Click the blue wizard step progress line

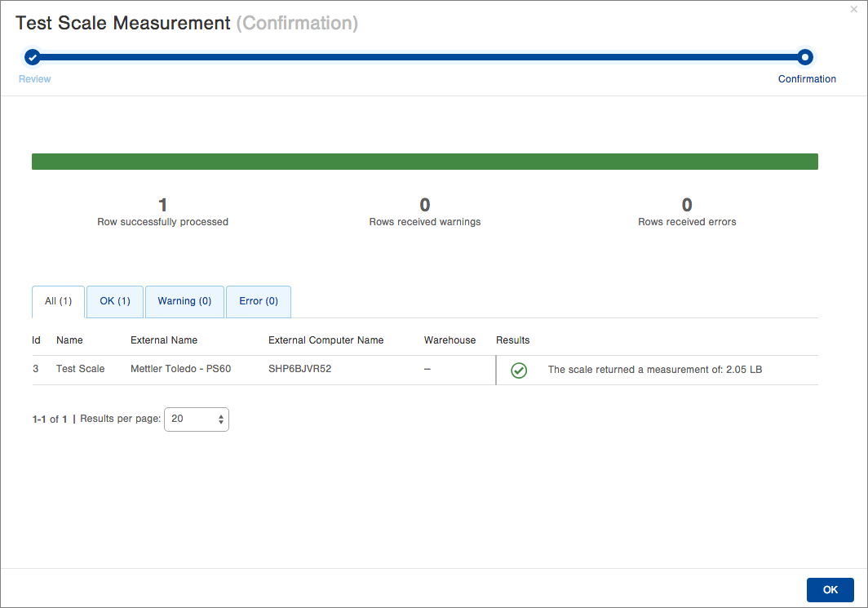[x=418, y=57]
